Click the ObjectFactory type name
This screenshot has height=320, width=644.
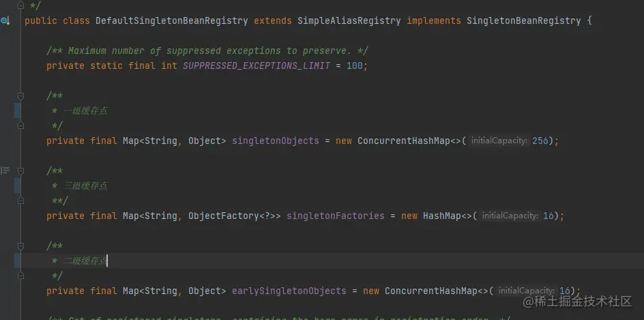(224, 216)
